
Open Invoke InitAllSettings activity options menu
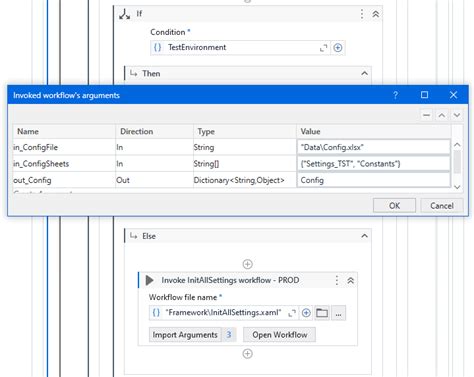337,280
